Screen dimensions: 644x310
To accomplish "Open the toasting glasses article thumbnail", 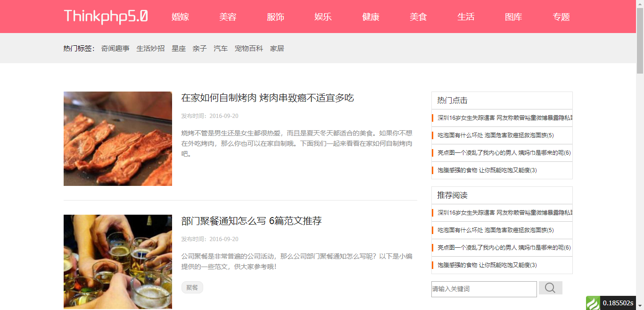I will pos(118,262).
